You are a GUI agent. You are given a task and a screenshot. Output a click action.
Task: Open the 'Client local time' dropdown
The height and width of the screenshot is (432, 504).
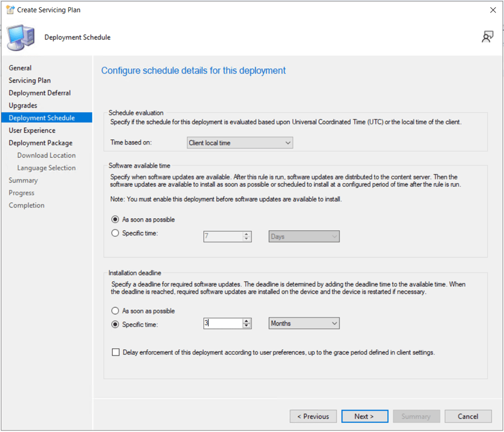click(239, 143)
